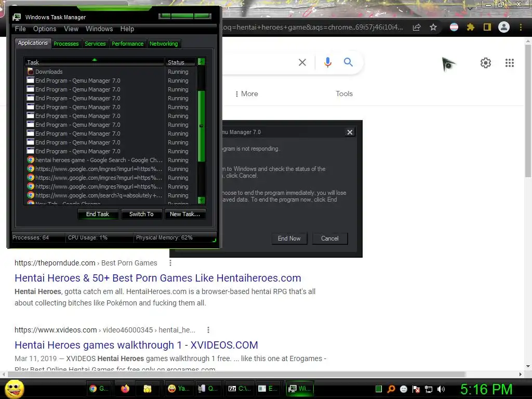Open the three-dot menu beside xvideos.com result

208,330
